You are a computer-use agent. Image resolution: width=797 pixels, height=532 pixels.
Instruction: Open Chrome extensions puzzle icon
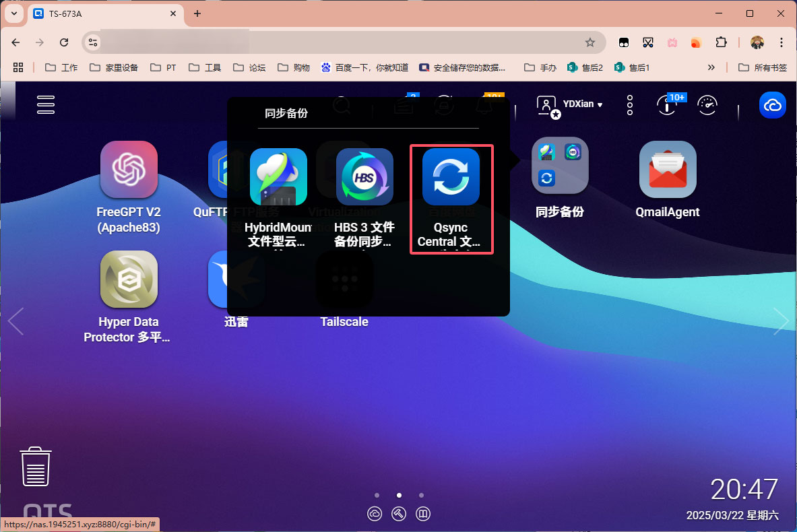point(721,42)
